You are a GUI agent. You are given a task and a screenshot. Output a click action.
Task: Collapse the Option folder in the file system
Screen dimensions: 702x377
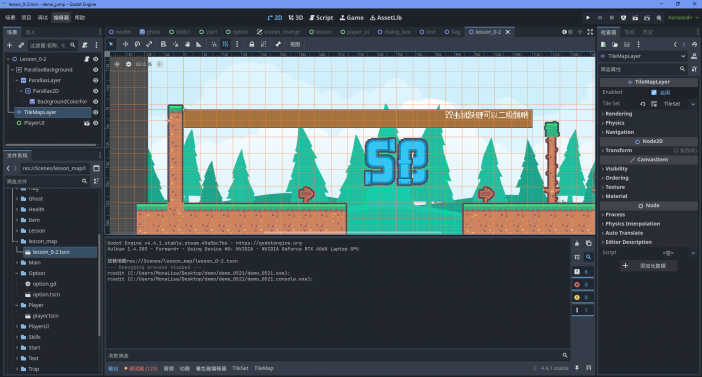17,273
